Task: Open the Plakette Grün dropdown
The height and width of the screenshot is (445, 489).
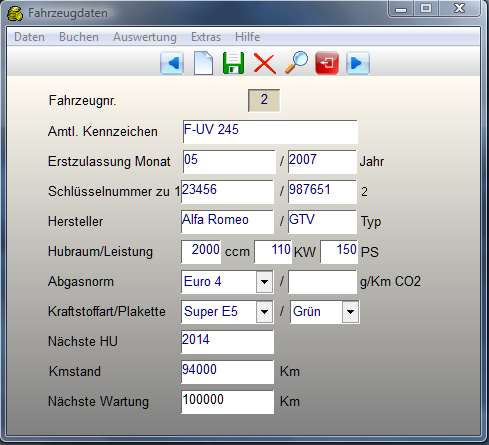Action: click(350, 312)
